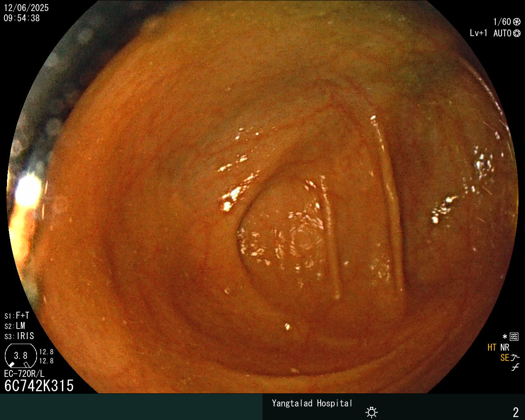Viewport: 525px width, 420px height.
Task: Click the upper 12.8 diameter value
Action: 46,352
